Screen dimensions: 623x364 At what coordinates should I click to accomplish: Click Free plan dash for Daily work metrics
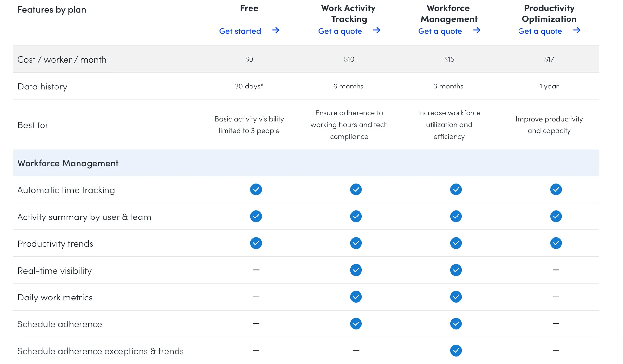point(256,297)
